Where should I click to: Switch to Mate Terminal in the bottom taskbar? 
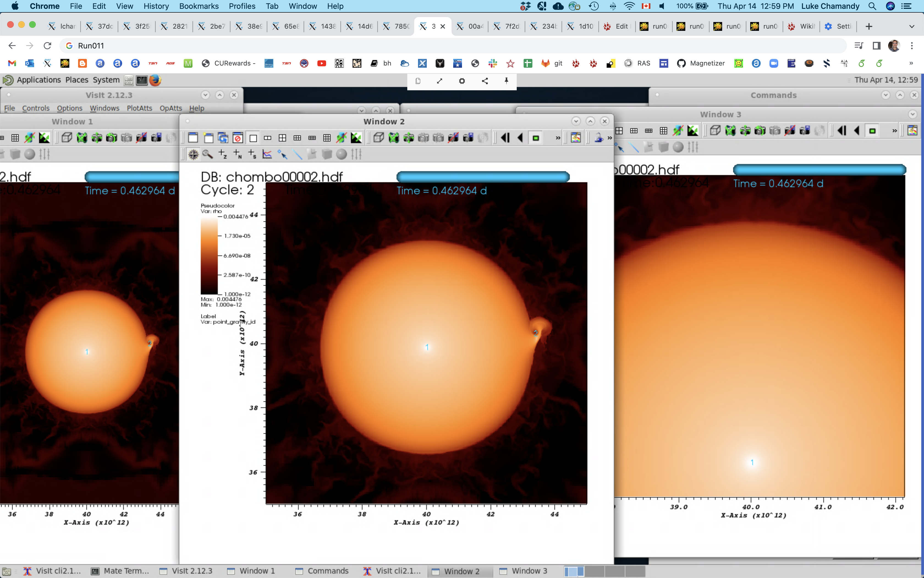click(120, 571)
